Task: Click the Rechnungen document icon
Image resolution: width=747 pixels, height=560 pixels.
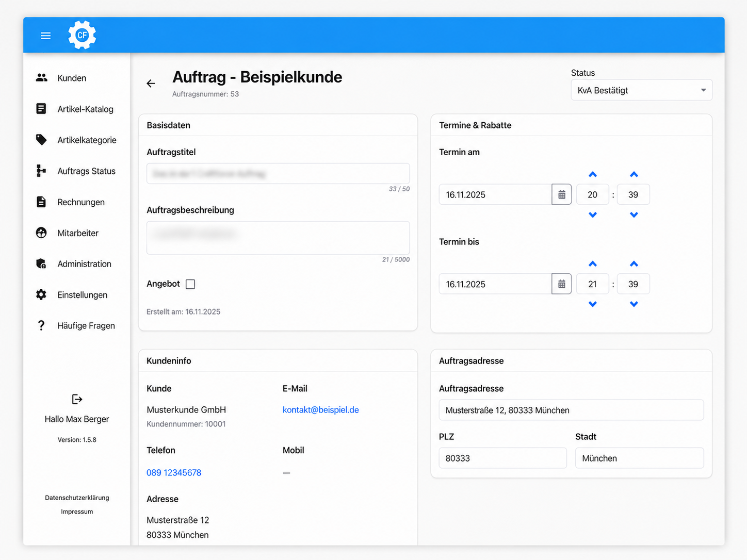Action: tap(41, 202)
